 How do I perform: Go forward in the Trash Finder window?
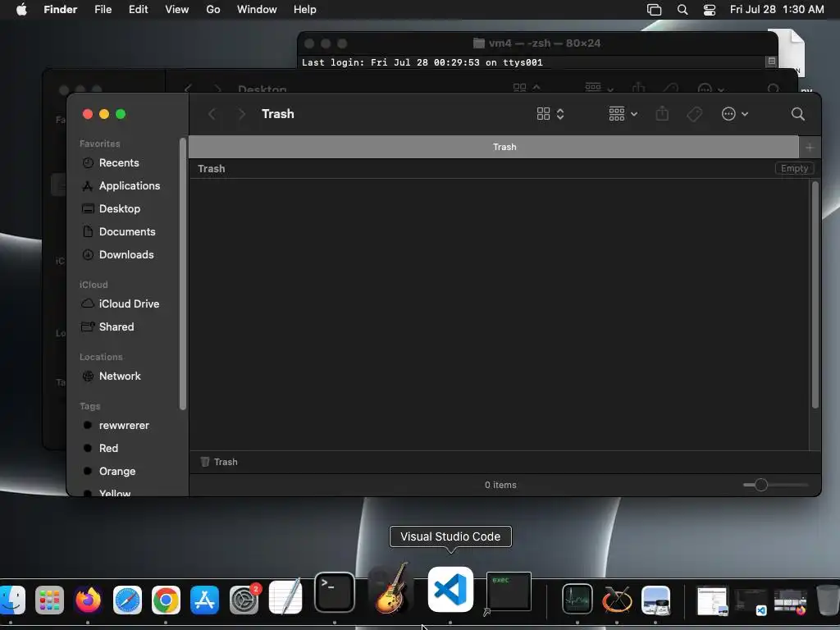(x=242, y=114)
